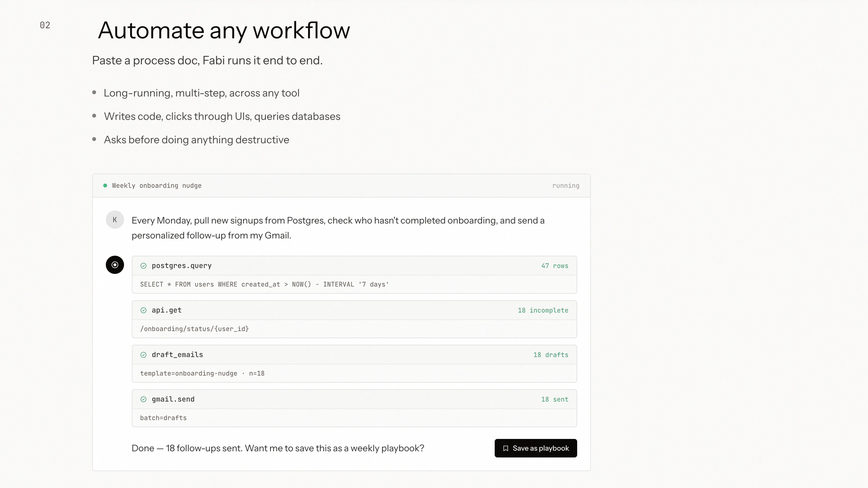This screenshot has width=868, height=488.
Task: Click the 18 sent result label
Action: click(555, 399)
